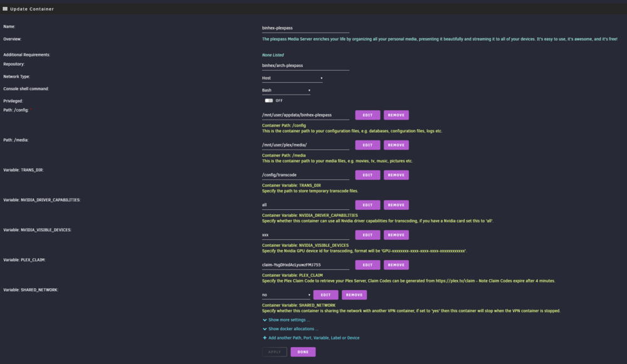
Task: Click the Container Variable: PLEX_CLAIM text
Action: pyautogui.click(x=292, y=275)
